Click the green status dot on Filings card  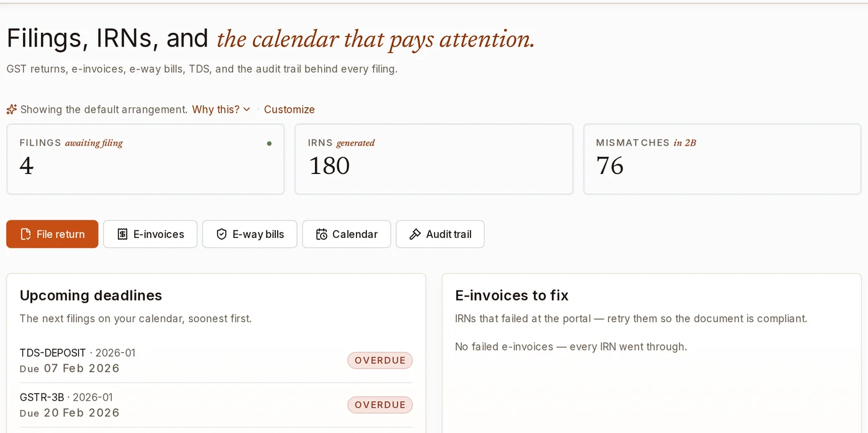point(269,143)
